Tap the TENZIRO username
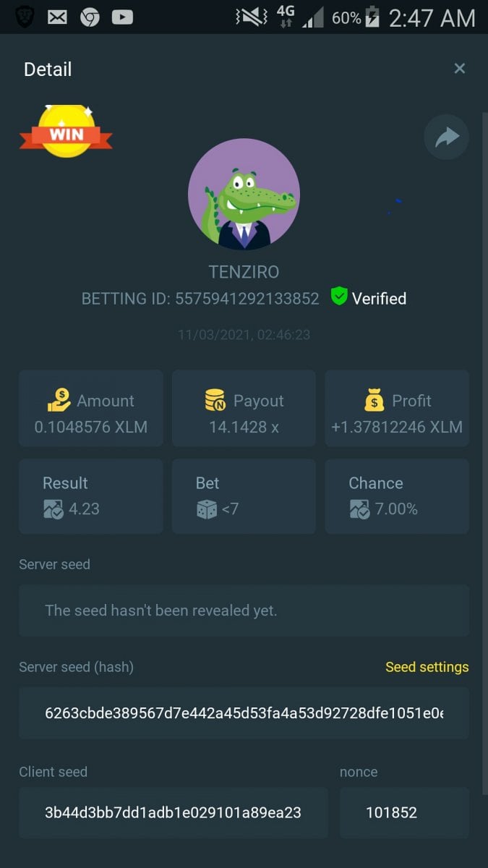Viewport: 488px width, 868px height. click(244, 272)
